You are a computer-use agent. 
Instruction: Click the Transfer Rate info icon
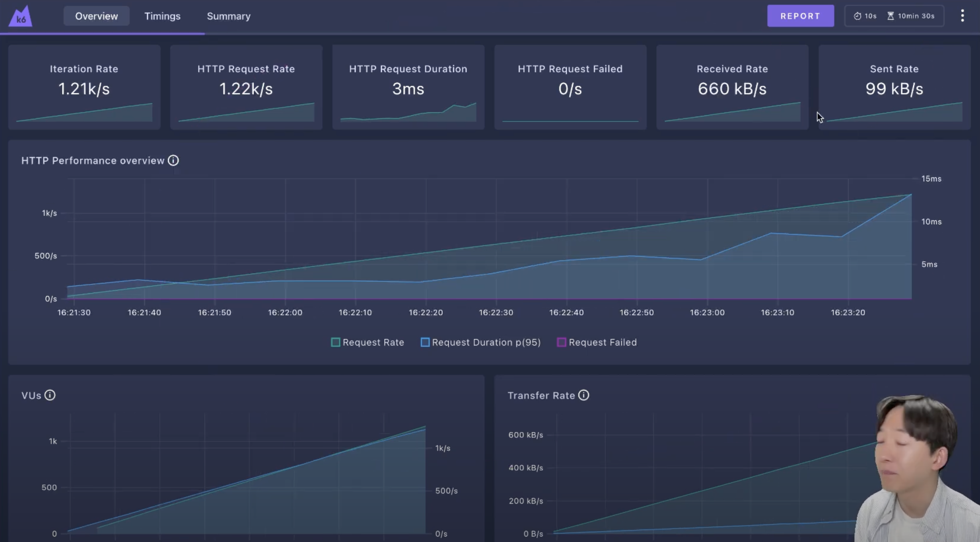pyautogui.click(x=583, y=395)
